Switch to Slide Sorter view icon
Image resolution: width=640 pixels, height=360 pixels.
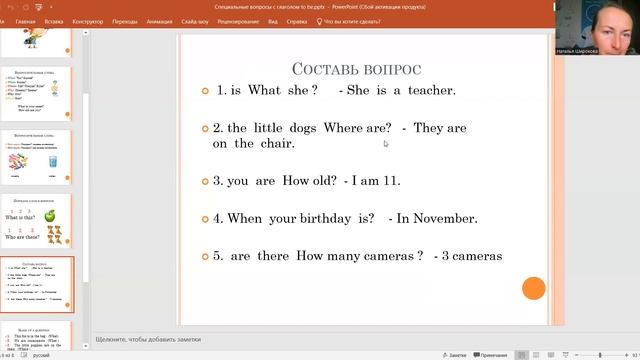point(536,355)
